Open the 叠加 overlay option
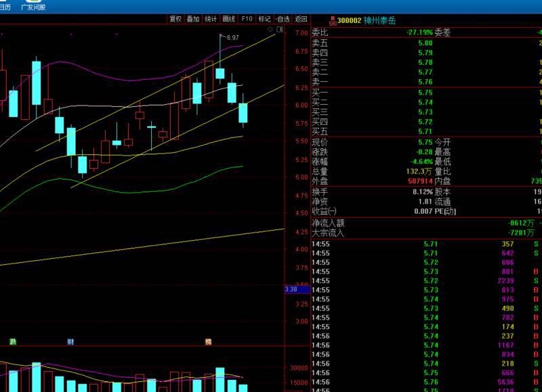 point(193,19)
